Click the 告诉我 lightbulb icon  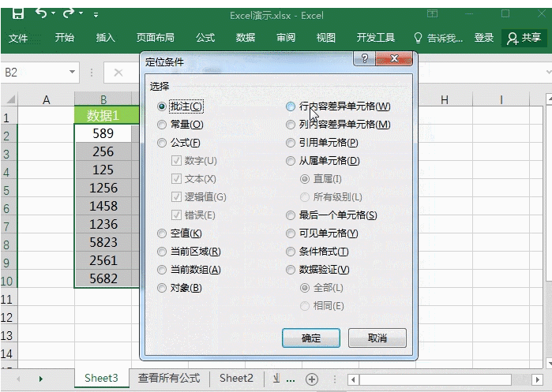419,38
